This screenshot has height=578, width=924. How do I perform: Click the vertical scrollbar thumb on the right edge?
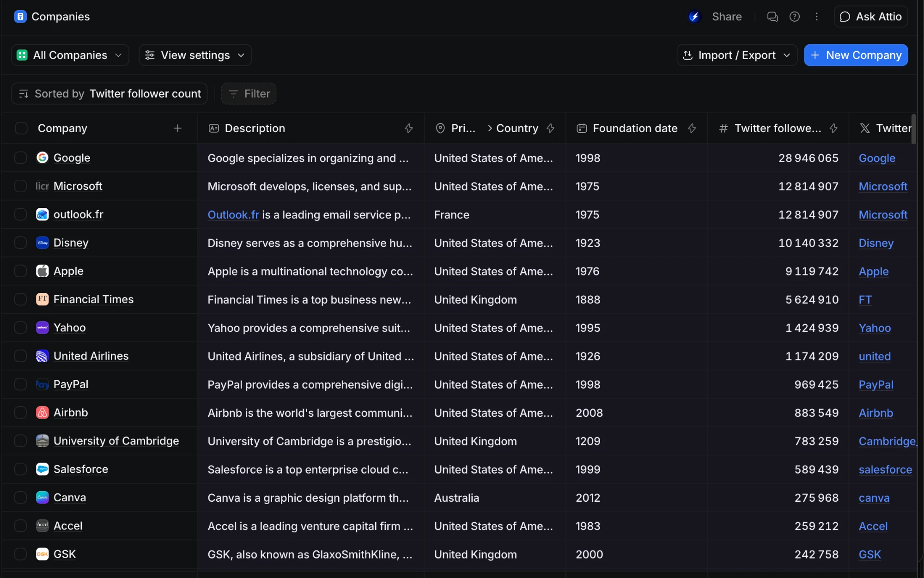[x=913, y=129]
